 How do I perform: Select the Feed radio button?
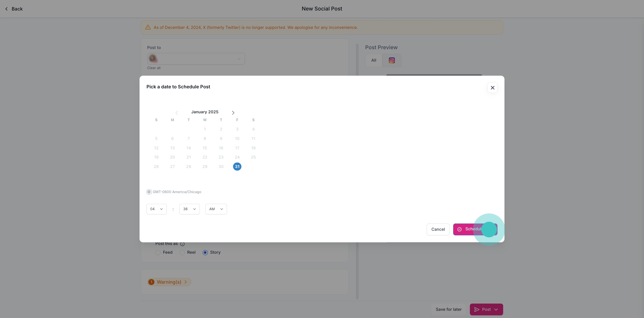[158, 253]
